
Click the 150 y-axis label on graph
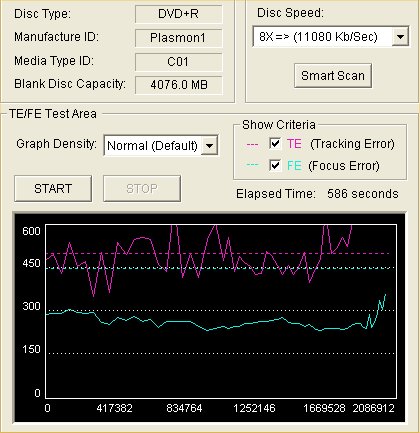[x=31, y=349]
